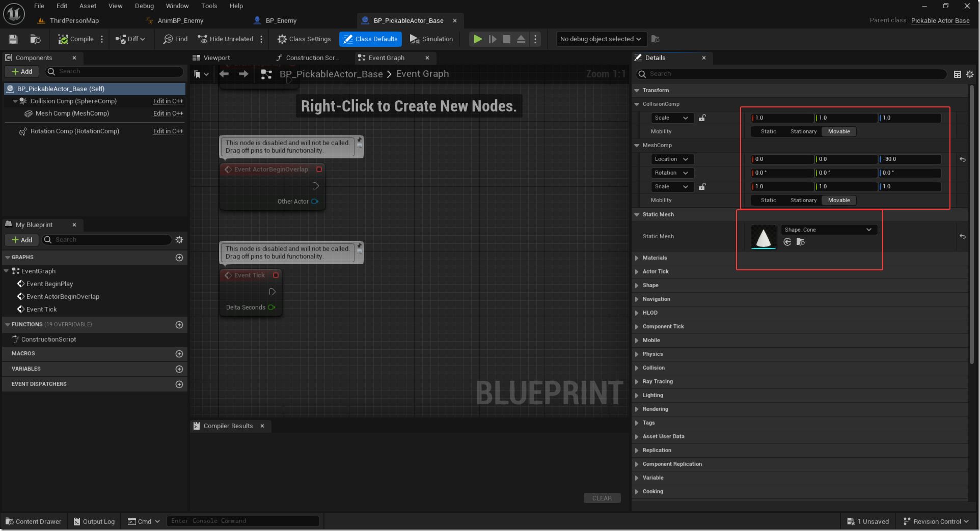Open play options three-dot menu
The image size is (980, 531).
(535, 39)
